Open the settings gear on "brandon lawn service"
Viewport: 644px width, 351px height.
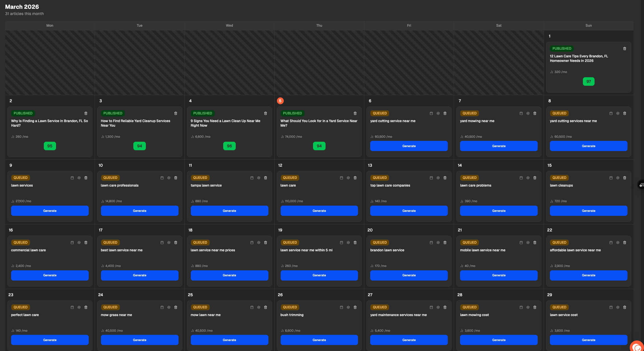pyautogui.click(x=438, y=243)
